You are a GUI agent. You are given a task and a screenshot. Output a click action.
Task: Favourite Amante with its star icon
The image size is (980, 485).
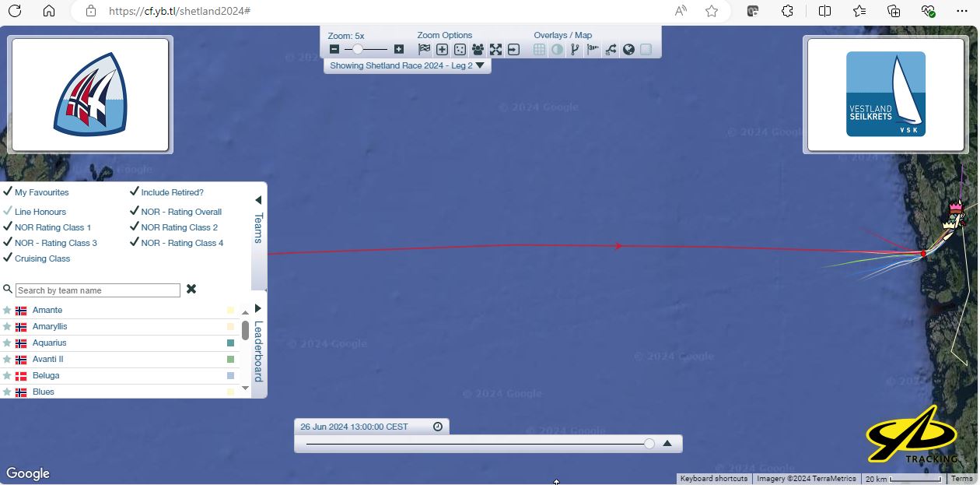pos(7,310)
